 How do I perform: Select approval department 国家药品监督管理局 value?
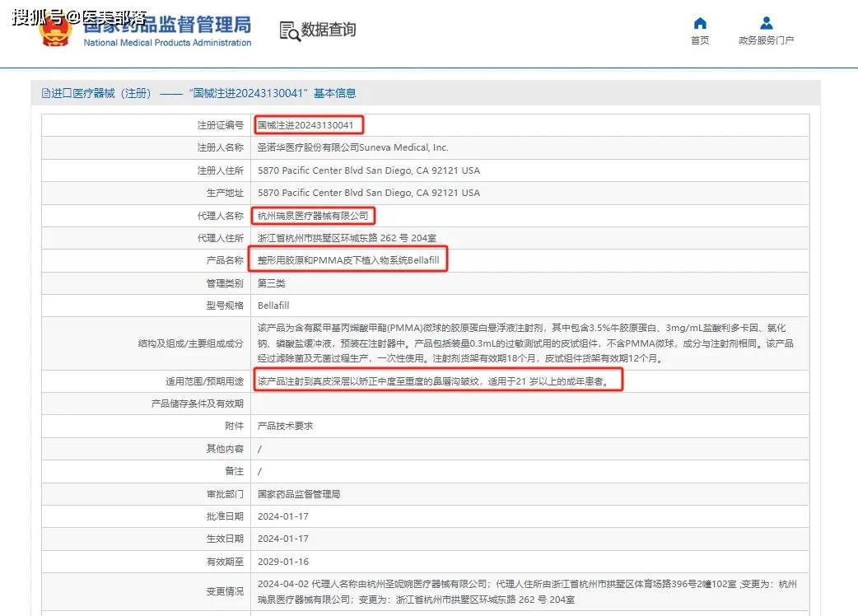(x=299, y=494)
